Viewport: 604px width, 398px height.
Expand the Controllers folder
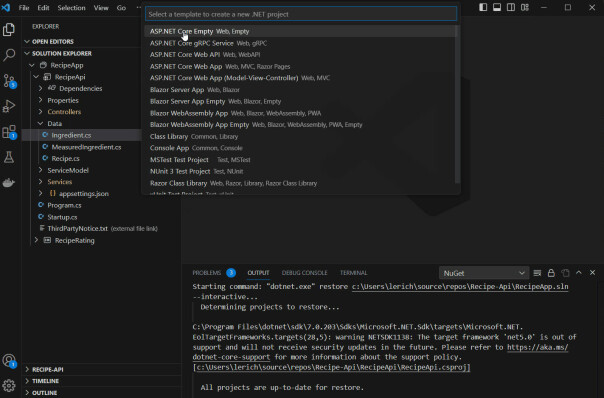pyautogui.click(x=40, y=112)
